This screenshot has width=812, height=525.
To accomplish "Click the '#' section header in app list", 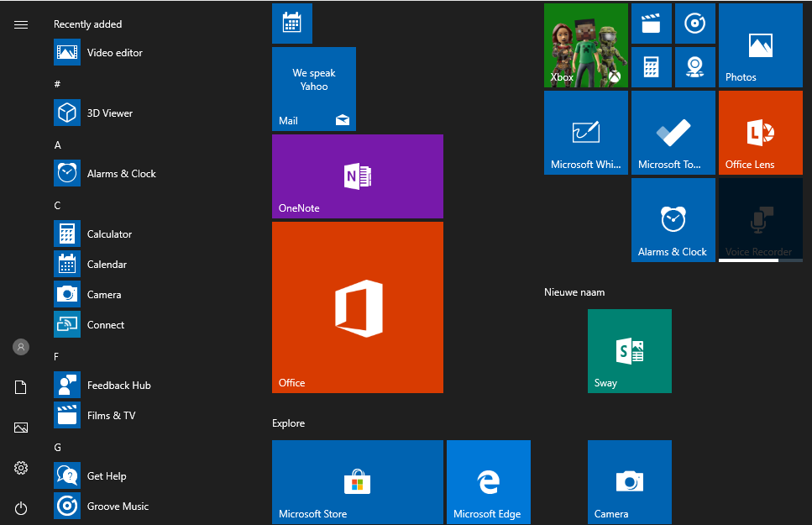I will (x=57, y=84).
